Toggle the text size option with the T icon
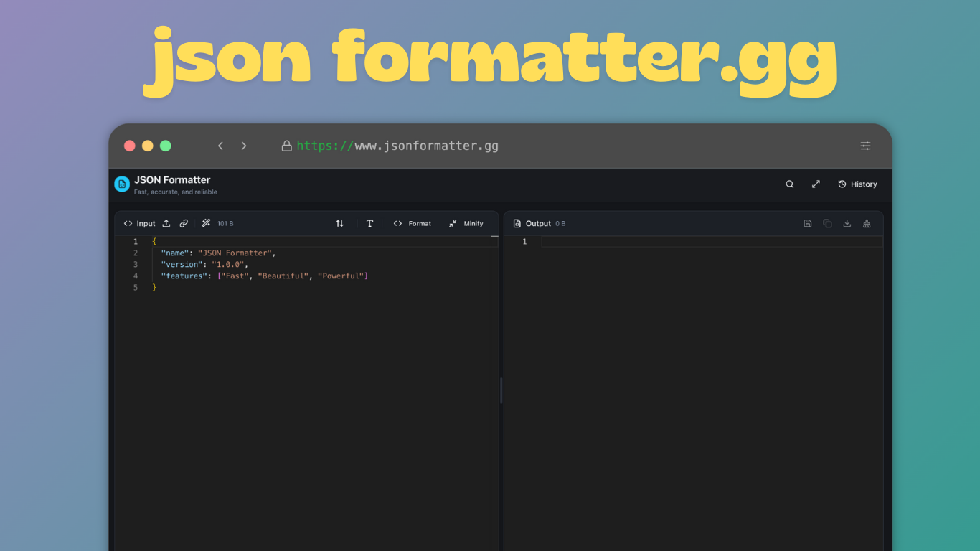The image size is (980, 551). point(369,223)
